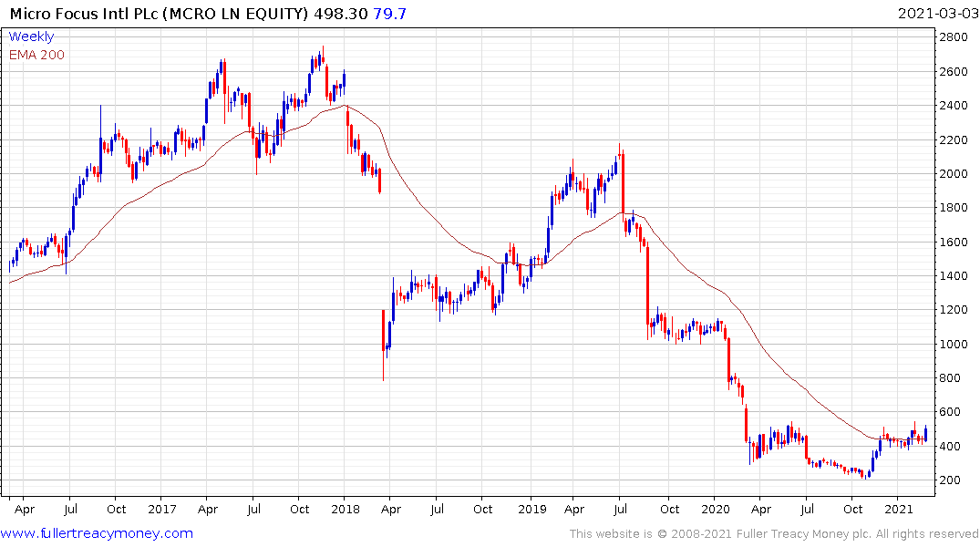Click the date 2021-03-03
The height and width of the screenshot is (547, 980).
click(x=937, y=13)
